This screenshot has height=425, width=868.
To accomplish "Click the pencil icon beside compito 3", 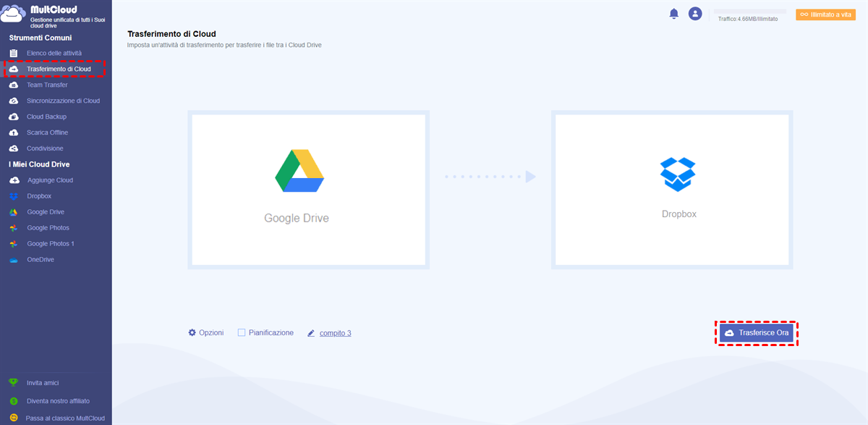I will [x=311, y=333].
